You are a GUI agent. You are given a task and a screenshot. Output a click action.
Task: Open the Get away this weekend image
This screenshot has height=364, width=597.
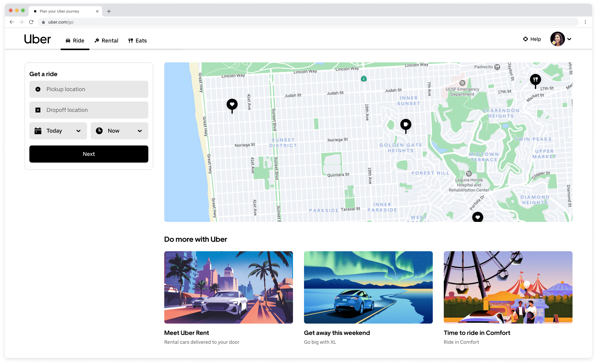[368, 287]
